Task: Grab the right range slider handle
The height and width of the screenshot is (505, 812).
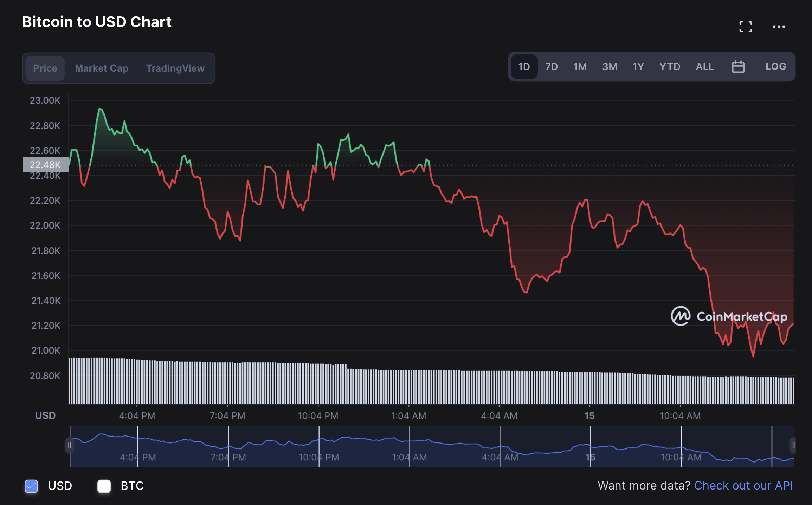Action: pyautogui.click(x=793, y=445)
